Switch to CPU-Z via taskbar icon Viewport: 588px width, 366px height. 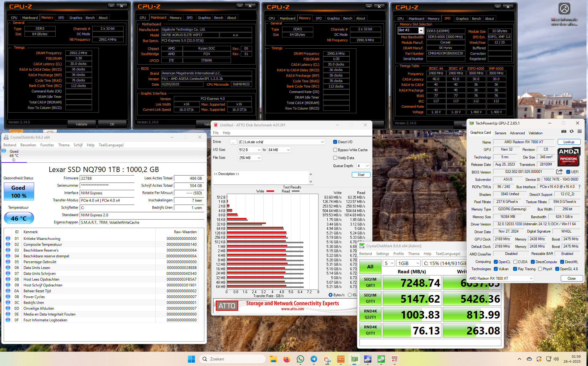pyautogui.click(x=341, y=359)
